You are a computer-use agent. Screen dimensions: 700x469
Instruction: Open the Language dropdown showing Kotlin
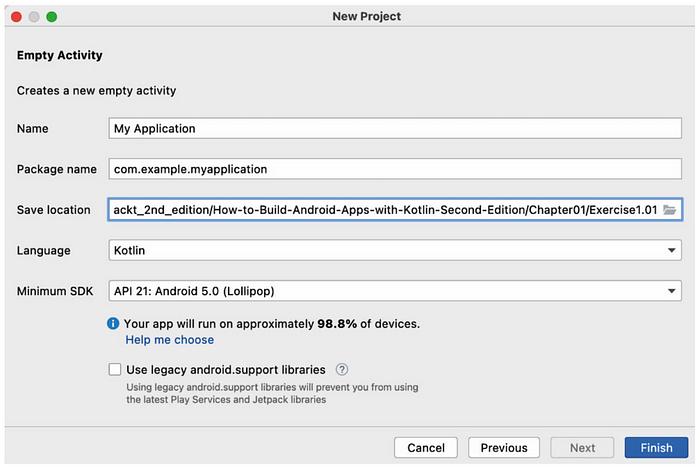point(394,250)
